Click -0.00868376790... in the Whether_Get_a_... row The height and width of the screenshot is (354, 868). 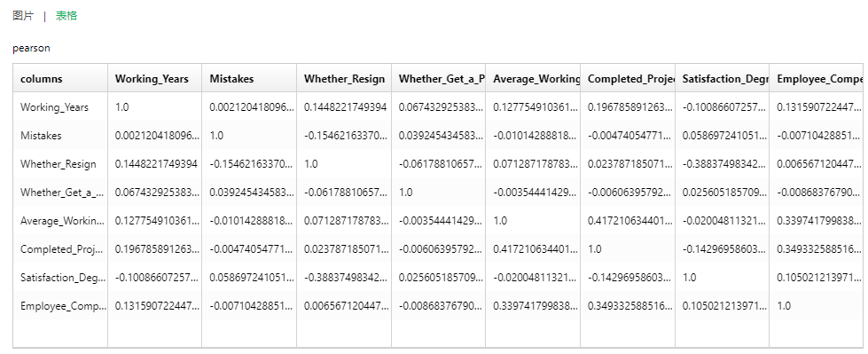(x=819, y=193)
